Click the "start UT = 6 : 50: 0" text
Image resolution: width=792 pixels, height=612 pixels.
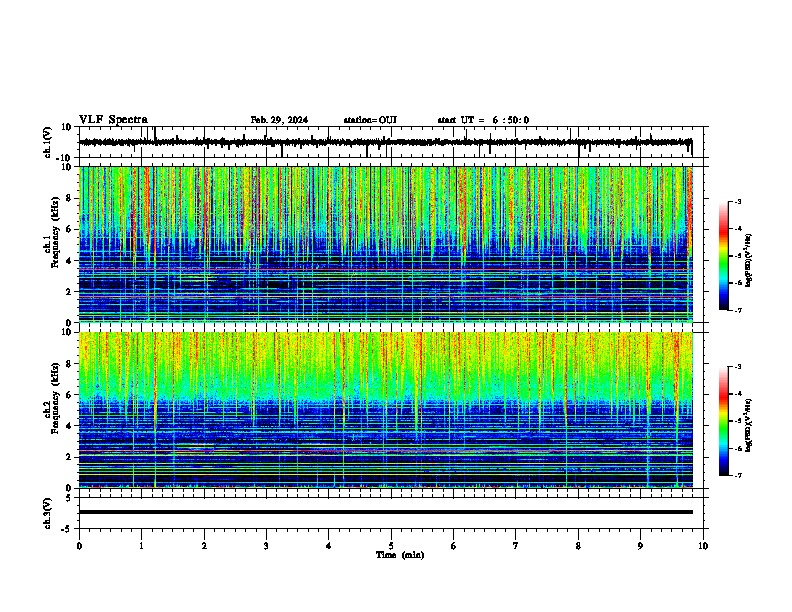coord(483,120)
